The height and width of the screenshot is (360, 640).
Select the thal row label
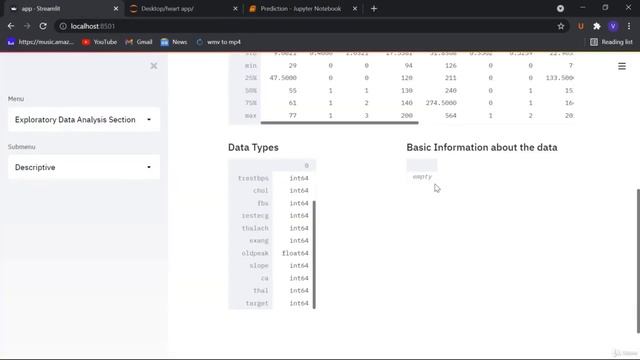click(x=260, y=291)
